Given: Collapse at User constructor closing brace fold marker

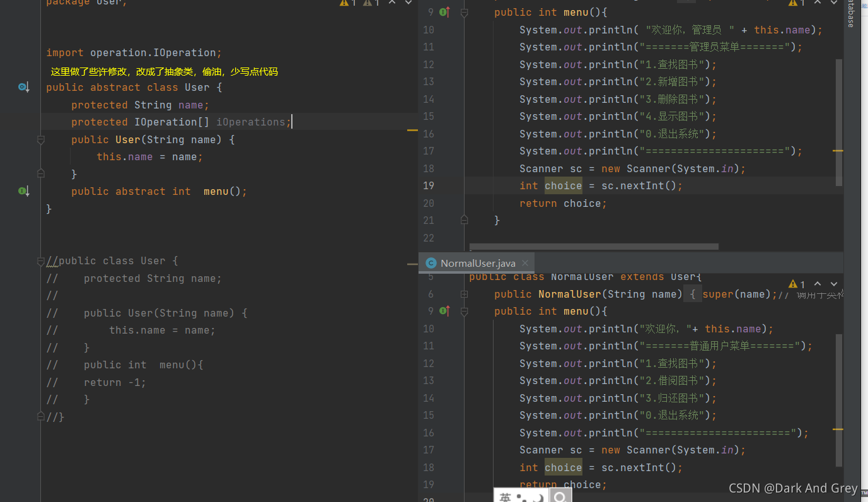Looking at the screenshot, I should [x=41, y=174].
